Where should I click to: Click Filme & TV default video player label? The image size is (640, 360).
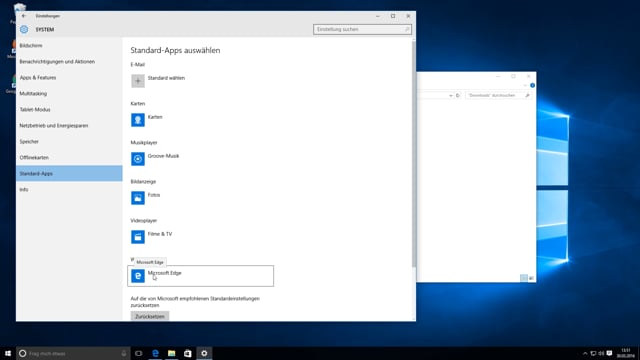tap(160, 234)
